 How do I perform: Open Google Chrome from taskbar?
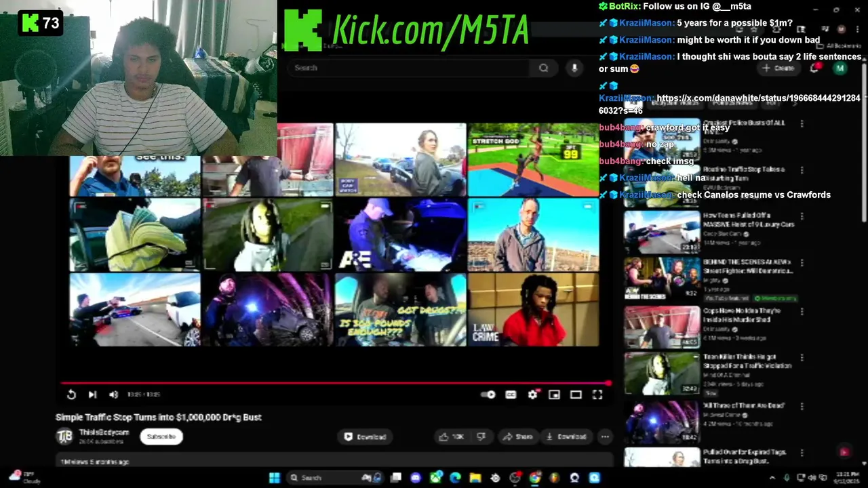pos(534,478)
